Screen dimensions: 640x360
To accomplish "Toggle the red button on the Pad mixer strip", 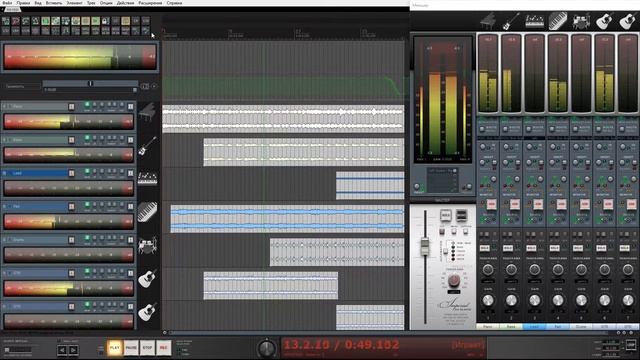I will (x=561, y=204).
